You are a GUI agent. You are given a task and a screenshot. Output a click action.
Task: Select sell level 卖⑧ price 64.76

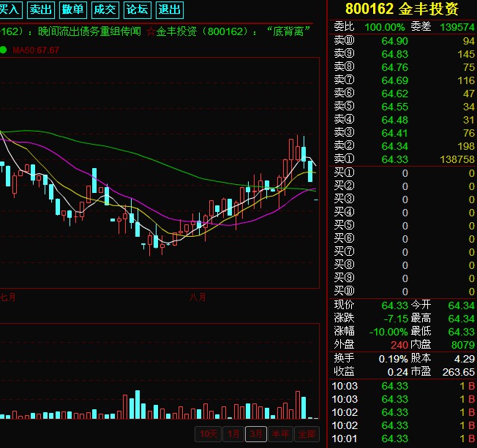394,67
